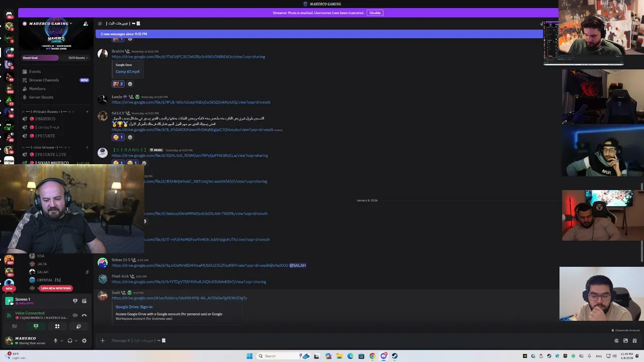The image size is (644, 362).
Task: Open Steam from the taskbar
Action: click(x=394, y=356)
